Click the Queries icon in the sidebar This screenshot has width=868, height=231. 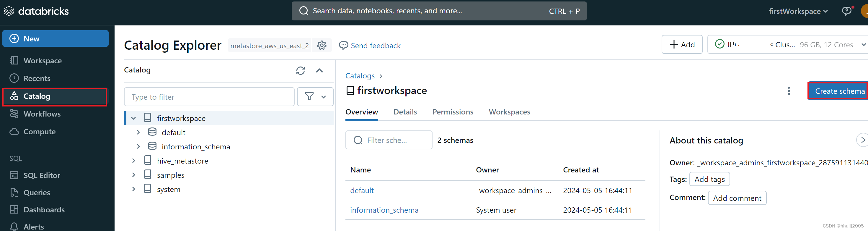click(x=14, y=193)
